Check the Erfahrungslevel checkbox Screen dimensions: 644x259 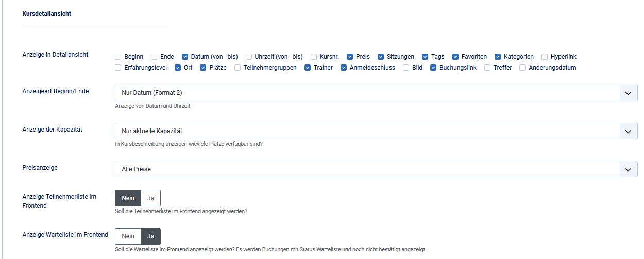pyautogui.click(x=118, y=68)
